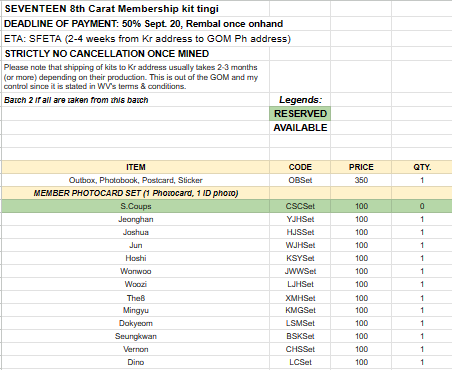Select the 'CODE' column header

[x=300, y=167]
